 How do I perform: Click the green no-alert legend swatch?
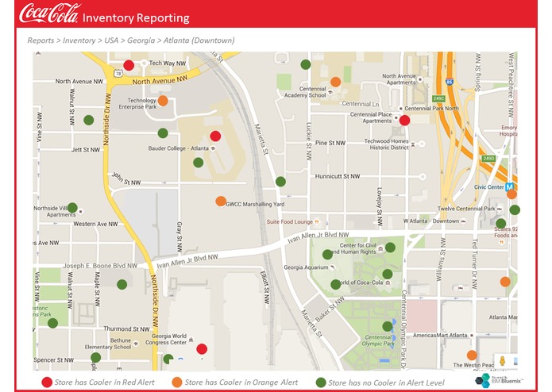pyautogui.click(x=321, y=382)
